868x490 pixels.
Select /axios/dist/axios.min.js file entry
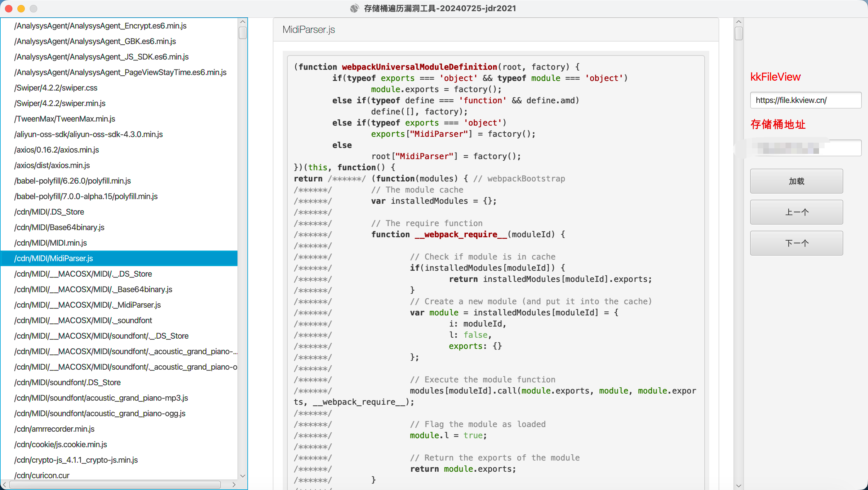pos(52,166)
